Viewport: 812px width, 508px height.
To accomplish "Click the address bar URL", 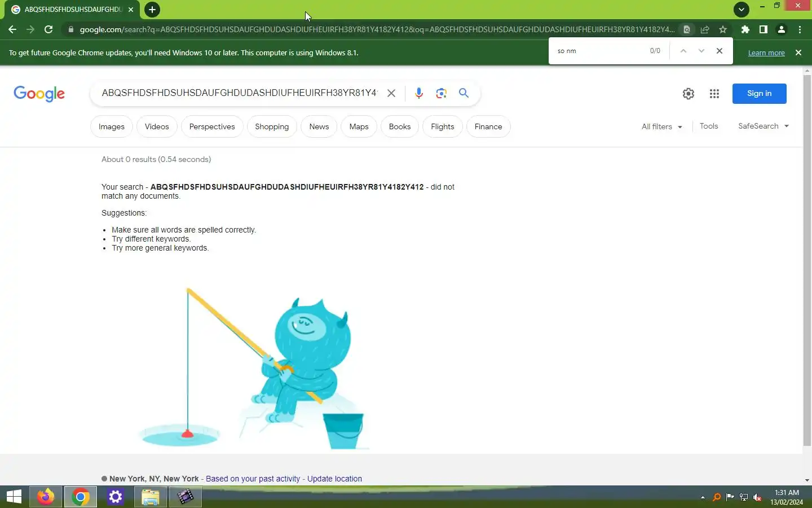I will pyautogui.click(x=377, y=29).
